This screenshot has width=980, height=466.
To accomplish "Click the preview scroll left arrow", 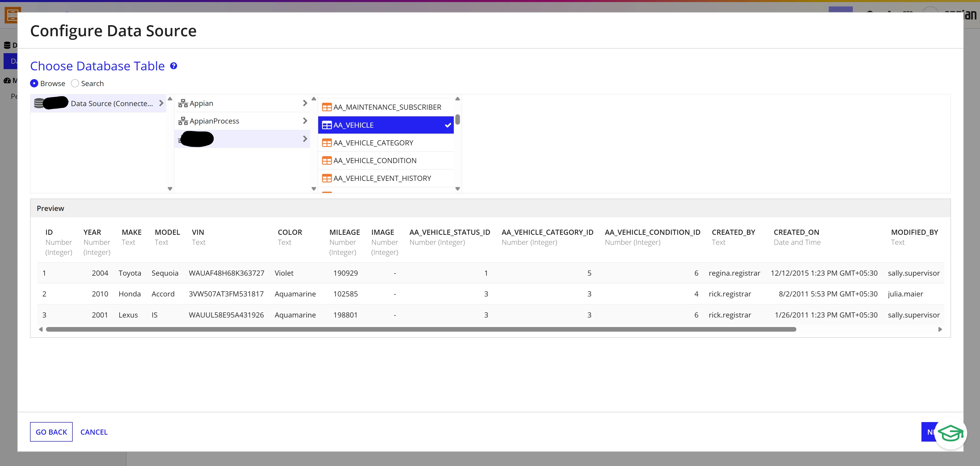I will (x=41, y=329).
